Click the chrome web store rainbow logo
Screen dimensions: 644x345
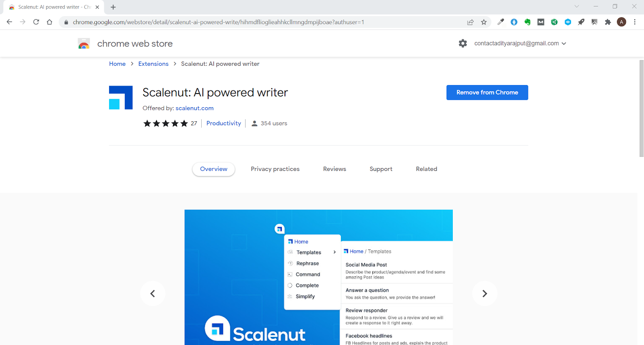(x=84, y=44)
